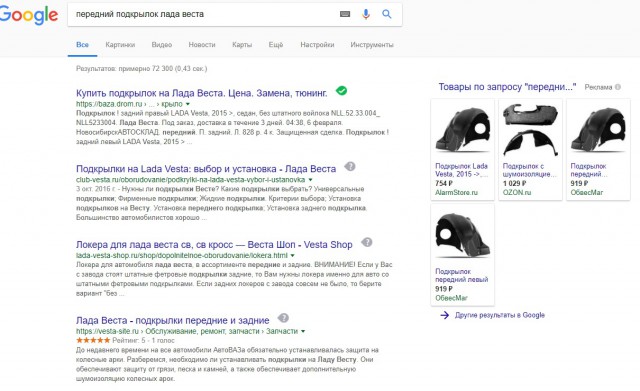This screenshot has height=391, width=640.
Task: Open Настройки in the search menu
Action: coord(317,45)
